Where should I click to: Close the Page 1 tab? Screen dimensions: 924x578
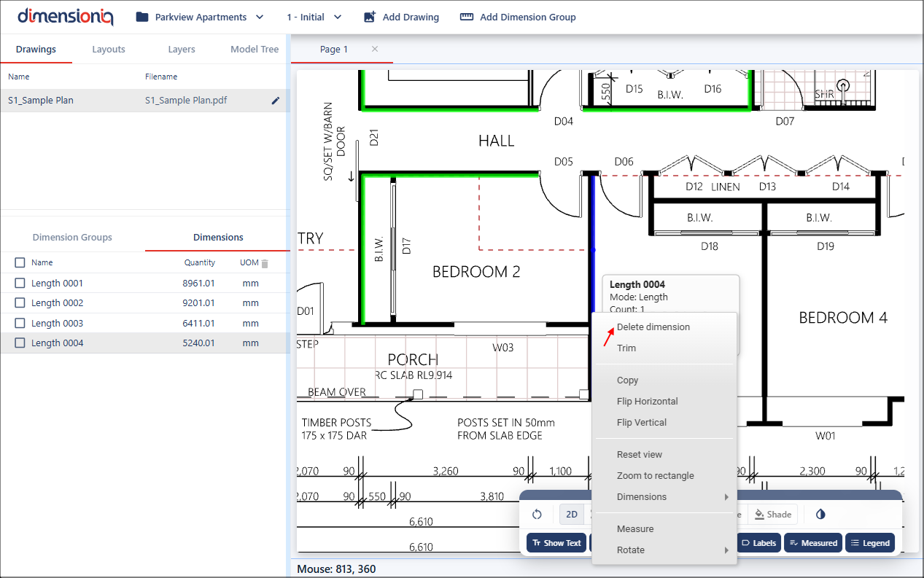pyautogui.click(x=375, y=49)
